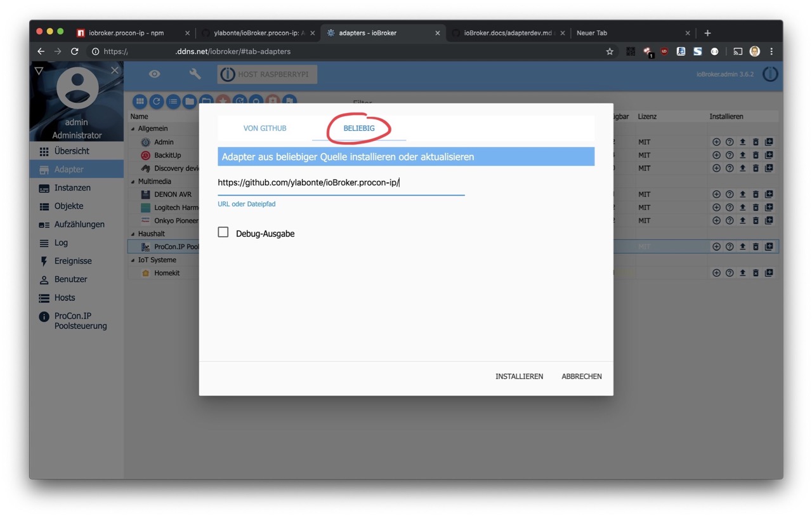Click the INSTALLIEREN button
The image size is (812, 518).
point(519,376)
